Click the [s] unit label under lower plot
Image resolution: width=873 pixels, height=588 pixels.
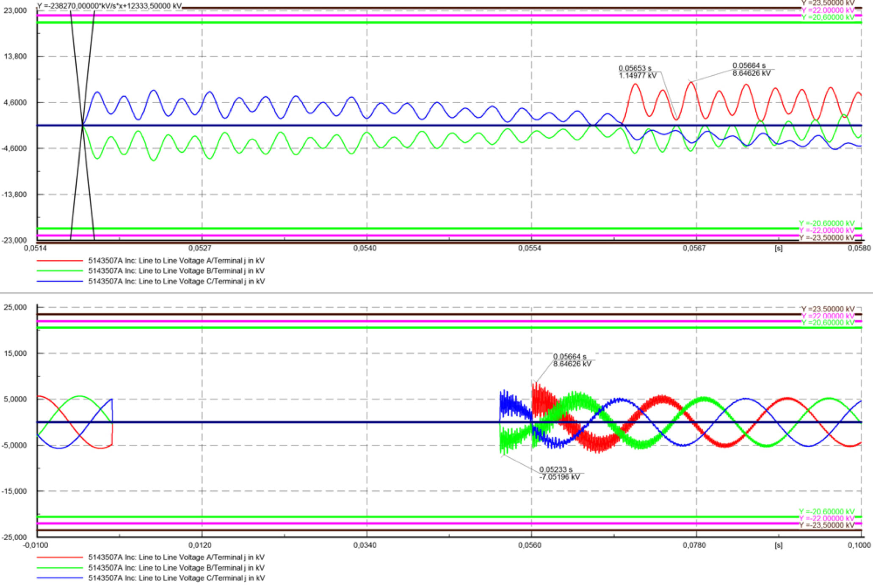(778, 545)
